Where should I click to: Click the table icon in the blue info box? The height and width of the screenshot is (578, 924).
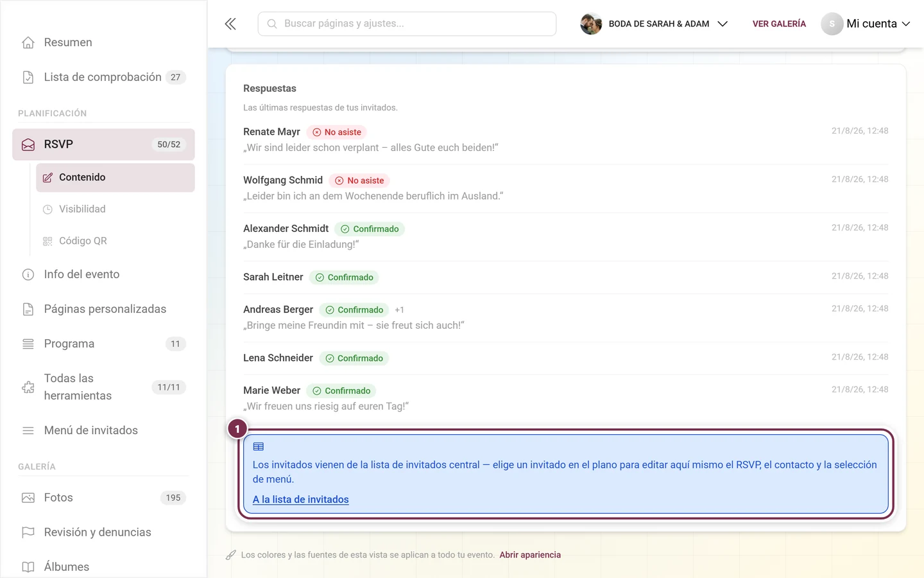259,446
